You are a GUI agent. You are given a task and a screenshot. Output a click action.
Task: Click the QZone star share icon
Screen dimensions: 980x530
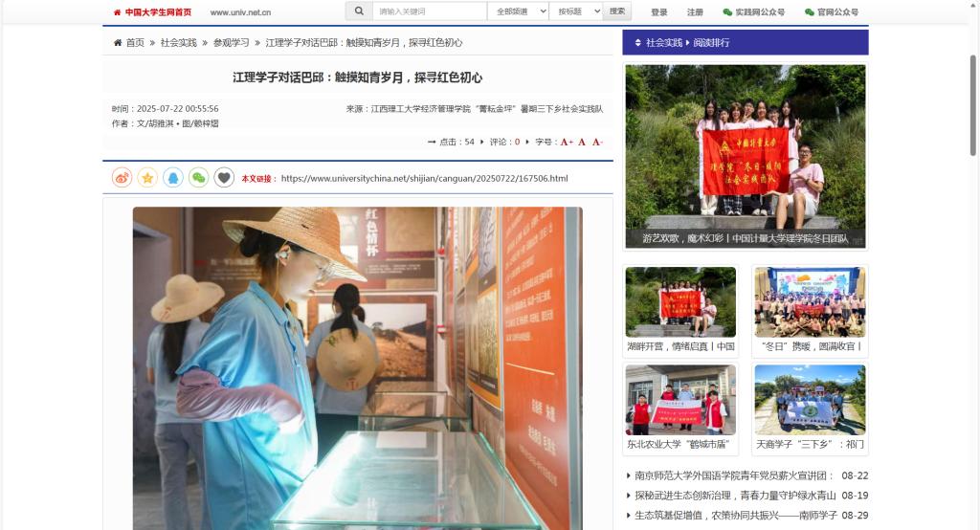tap(147, 178)
